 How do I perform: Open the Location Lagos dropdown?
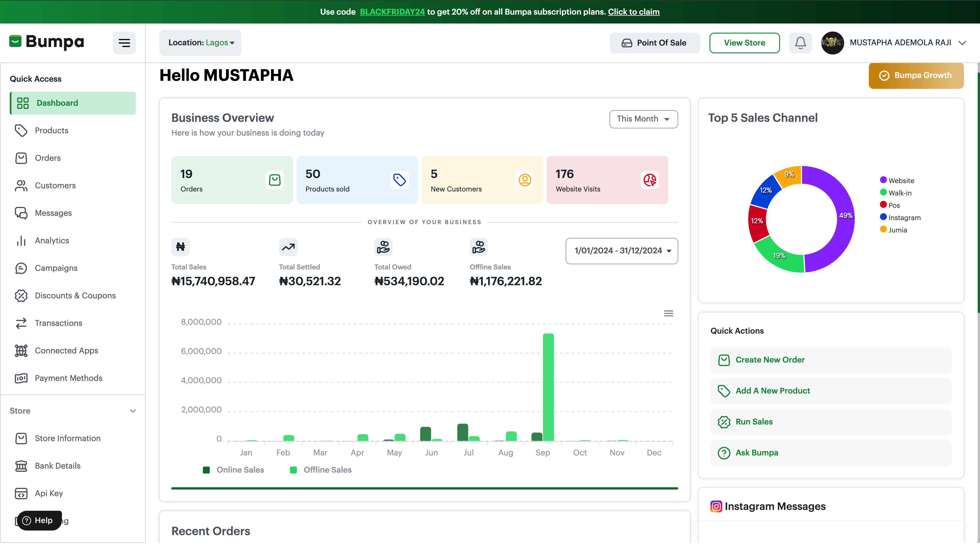200,43
